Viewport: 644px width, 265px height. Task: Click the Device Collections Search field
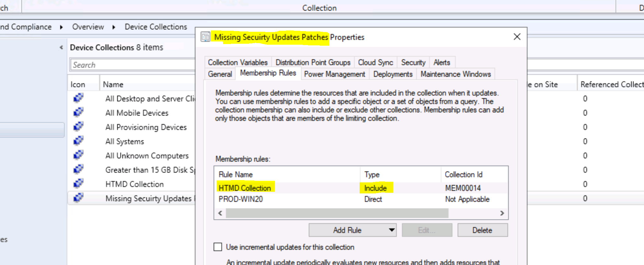(133, 65)
